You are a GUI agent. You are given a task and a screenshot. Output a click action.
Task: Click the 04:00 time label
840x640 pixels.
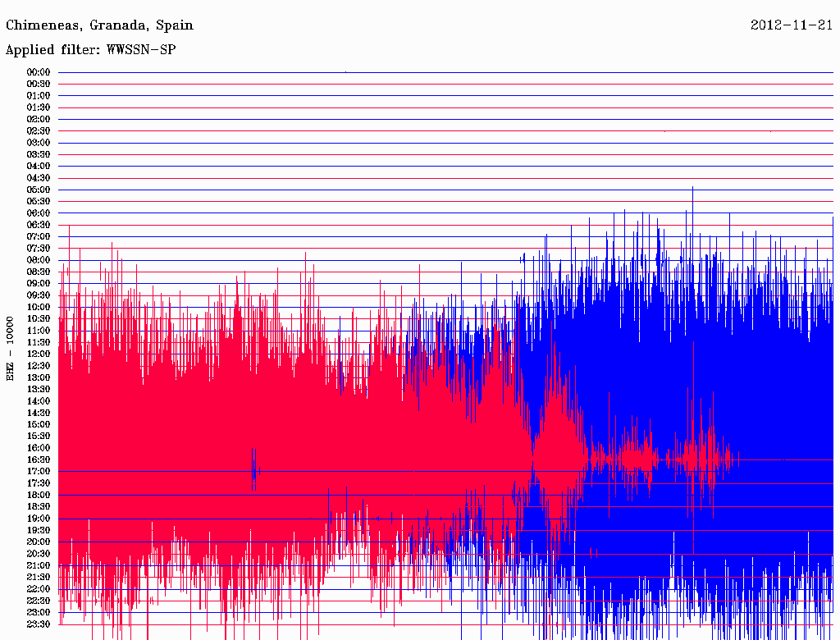pyautogui.click(x=39, y=167)
